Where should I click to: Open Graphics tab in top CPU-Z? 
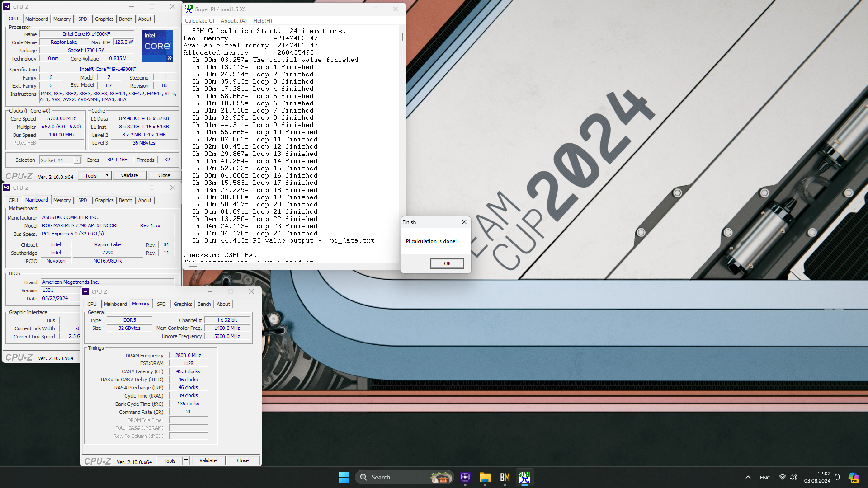(104, 19)
